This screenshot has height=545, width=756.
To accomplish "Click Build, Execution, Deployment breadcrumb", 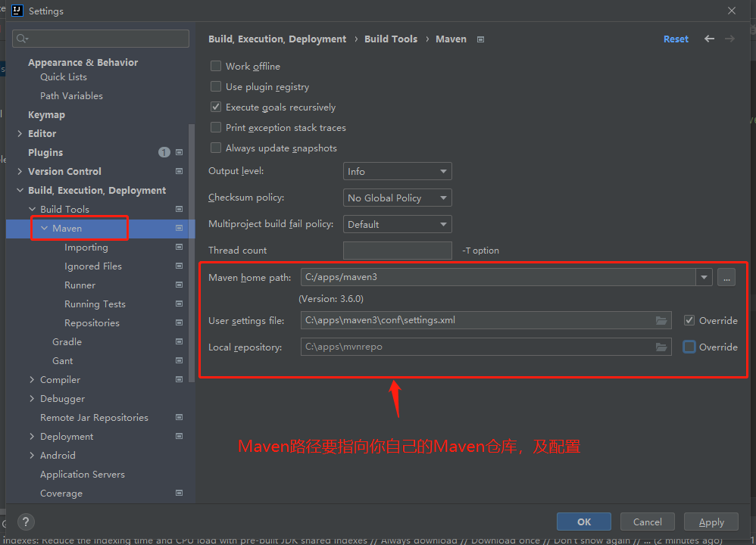I will 277,39.
